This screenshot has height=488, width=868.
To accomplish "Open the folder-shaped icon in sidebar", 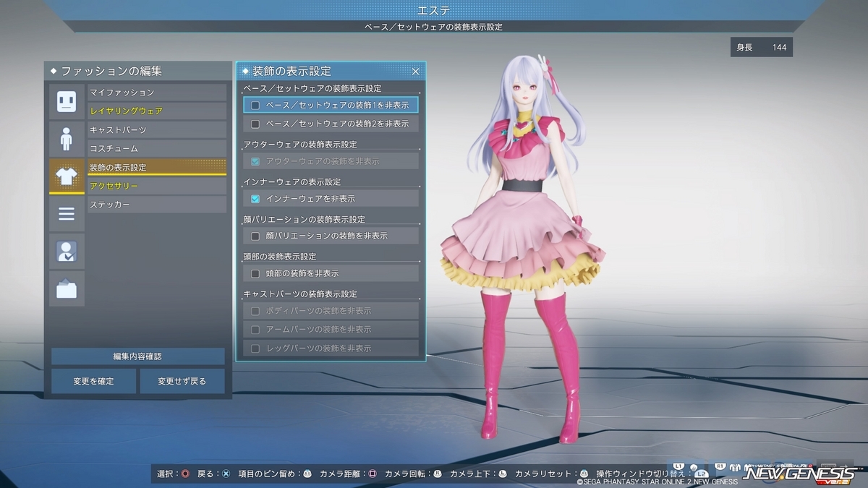I will pos(67,289).
